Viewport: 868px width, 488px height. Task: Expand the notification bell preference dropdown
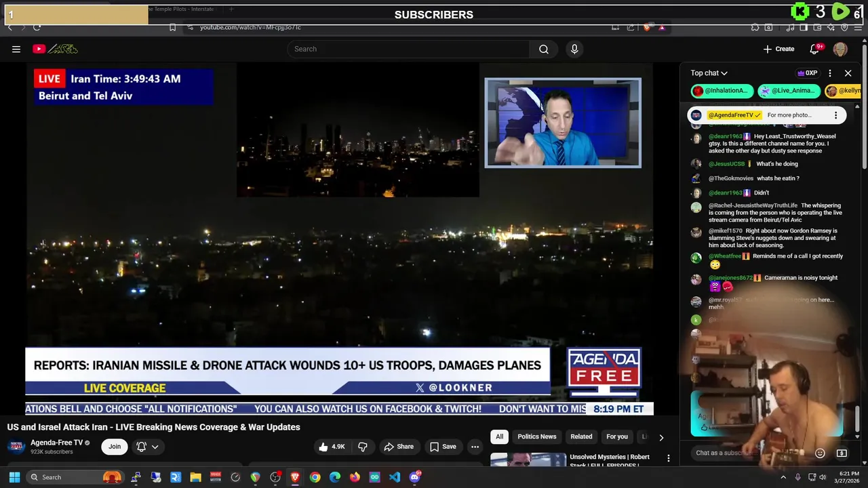tap(155, 447)
